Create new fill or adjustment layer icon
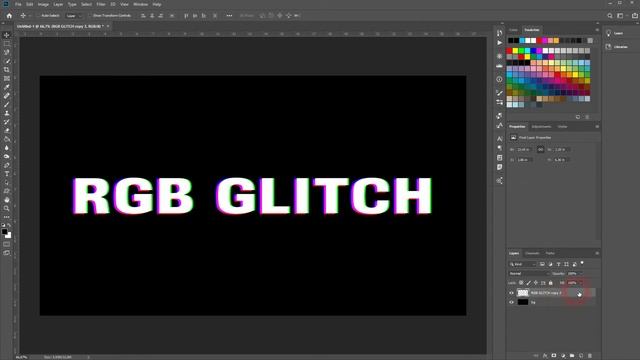The width and height of the screenshot is (640, 360). (563, 356)
